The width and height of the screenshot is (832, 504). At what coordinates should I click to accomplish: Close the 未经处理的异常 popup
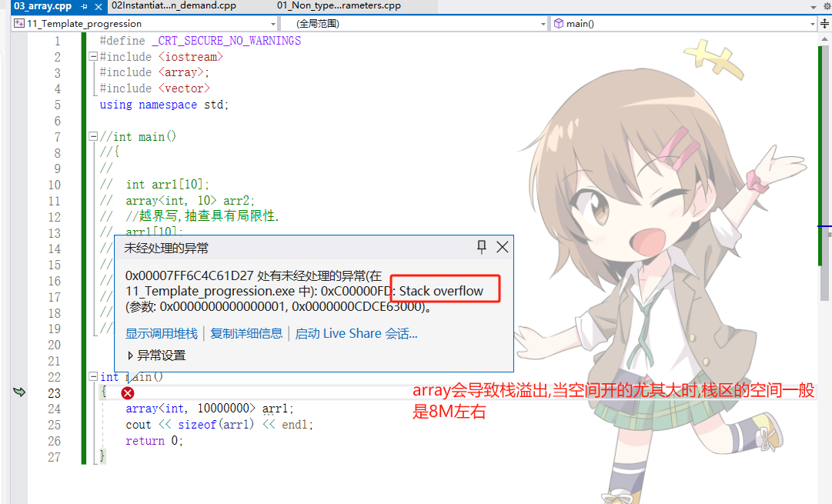pyautogui.click(x=502, y=247)
